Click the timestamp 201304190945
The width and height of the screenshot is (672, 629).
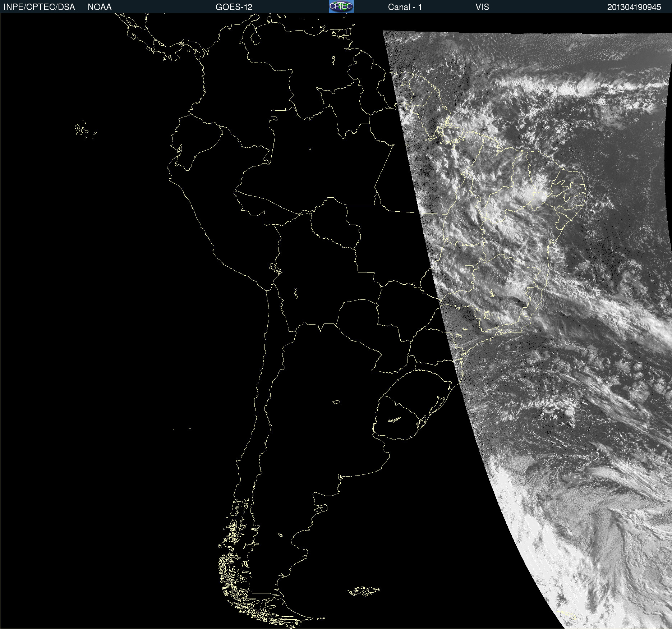point(634,7)
